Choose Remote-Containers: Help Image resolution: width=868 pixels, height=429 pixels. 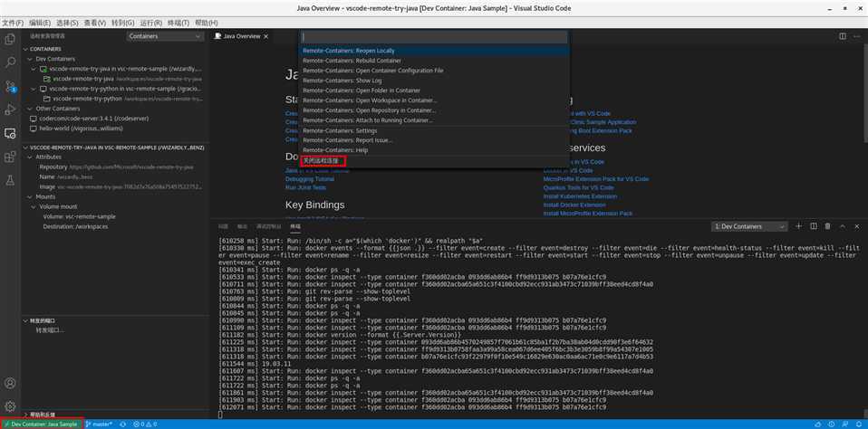435,150
